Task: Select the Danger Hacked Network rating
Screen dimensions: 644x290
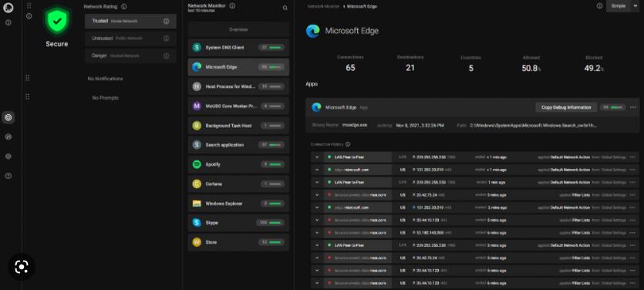Action: click(x=130, y=56)
